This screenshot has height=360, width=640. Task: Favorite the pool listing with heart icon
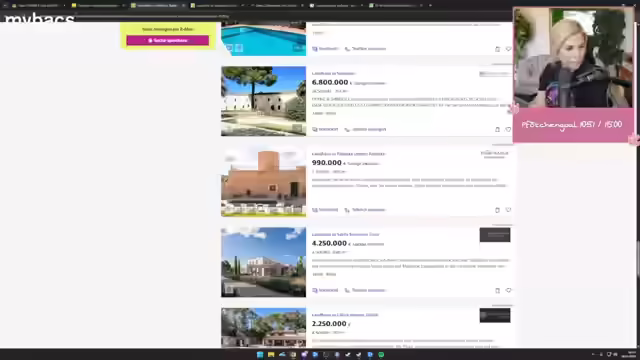(508, 49)
